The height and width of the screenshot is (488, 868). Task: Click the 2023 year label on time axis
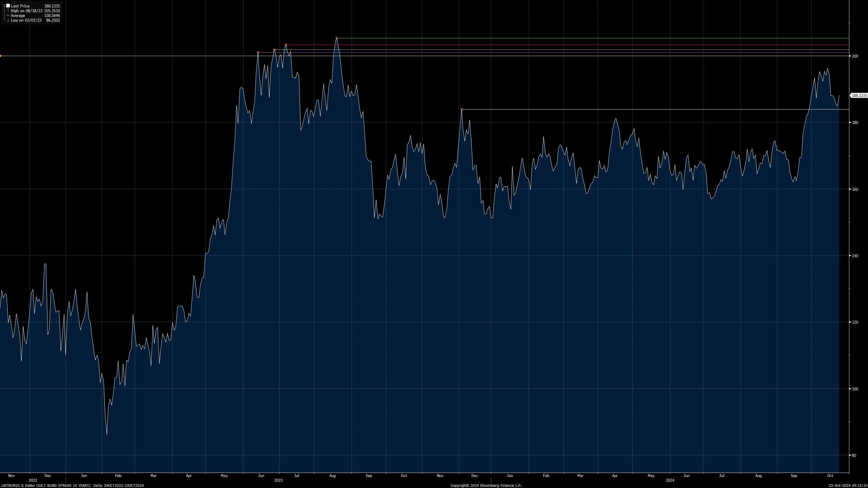coord(278,481)
